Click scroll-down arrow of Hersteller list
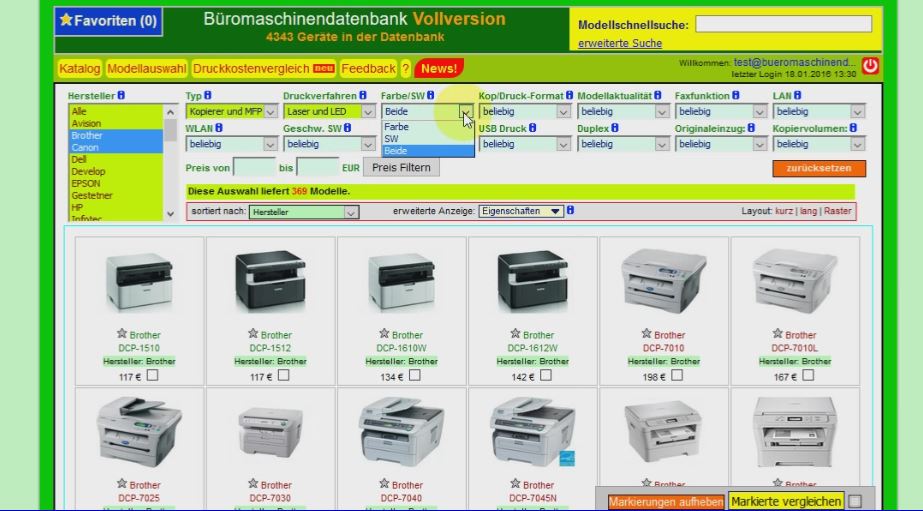The width and height of the screenshot is (923, 511). (x=171, y=214)
